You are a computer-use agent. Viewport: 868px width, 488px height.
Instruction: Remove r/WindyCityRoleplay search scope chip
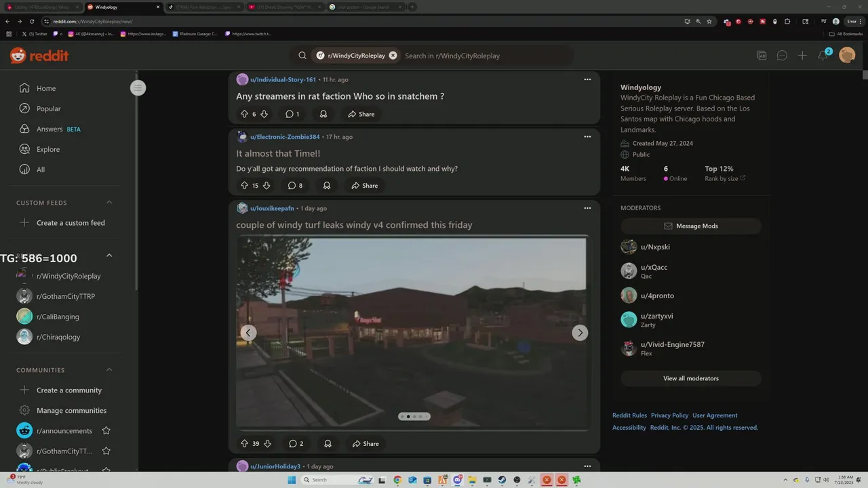393,56
